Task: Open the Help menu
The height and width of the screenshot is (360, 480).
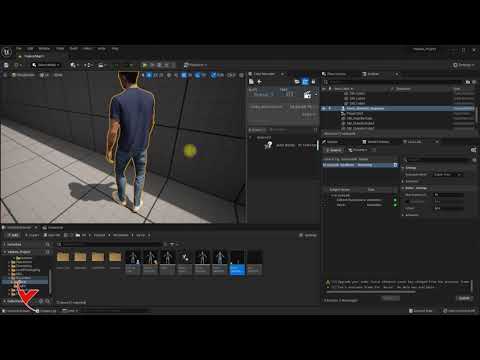Action: [115, 49]
